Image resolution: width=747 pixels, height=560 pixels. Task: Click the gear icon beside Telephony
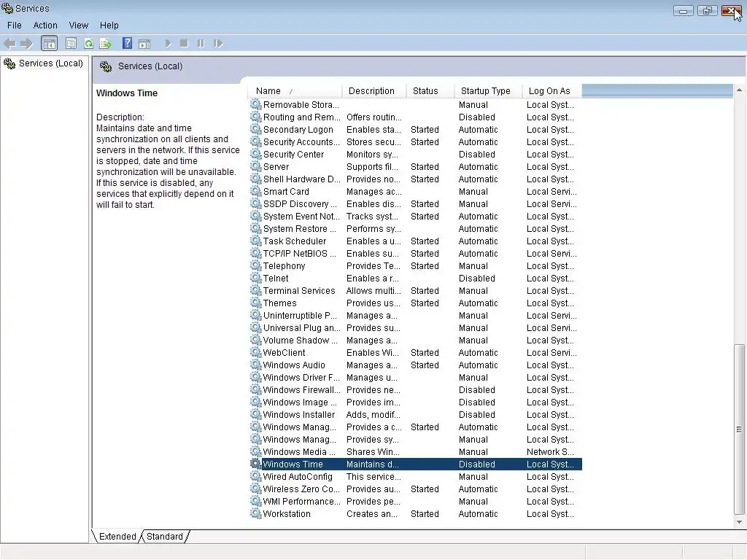[256, 265]
